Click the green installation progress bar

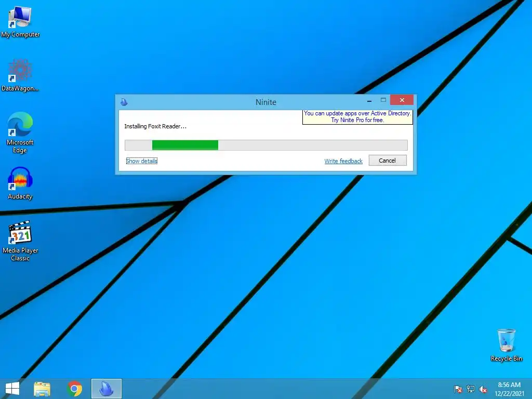pyautogui.click(x=266, y=145)
